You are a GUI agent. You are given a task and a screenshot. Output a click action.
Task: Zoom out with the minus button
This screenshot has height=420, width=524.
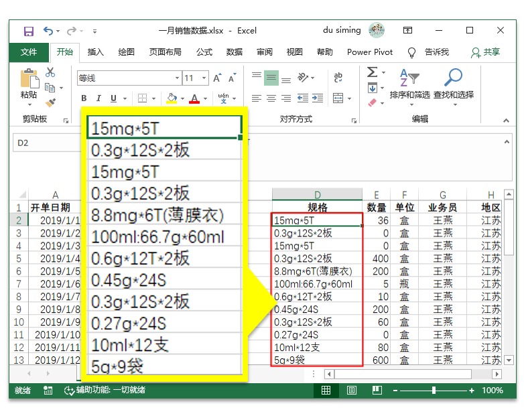point(395,391)
